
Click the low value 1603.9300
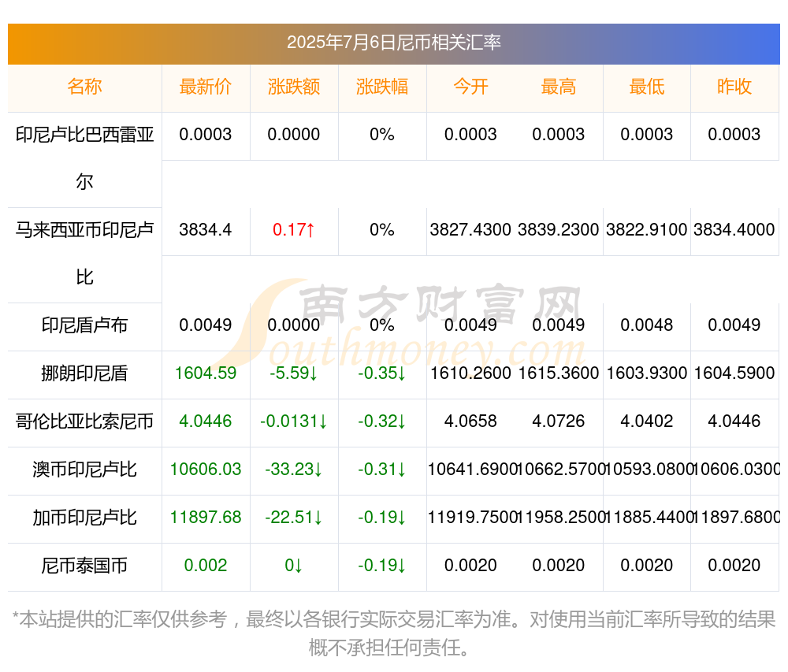647,373
